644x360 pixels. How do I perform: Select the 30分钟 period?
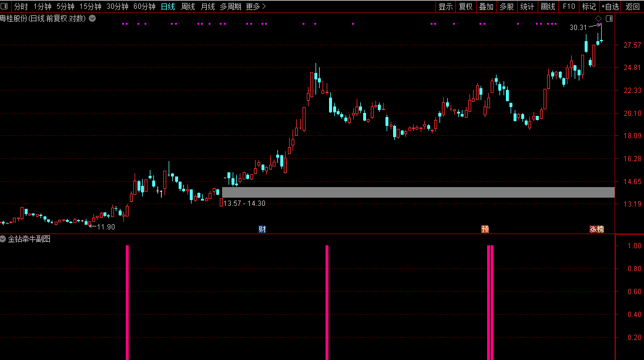coord(118,6)
